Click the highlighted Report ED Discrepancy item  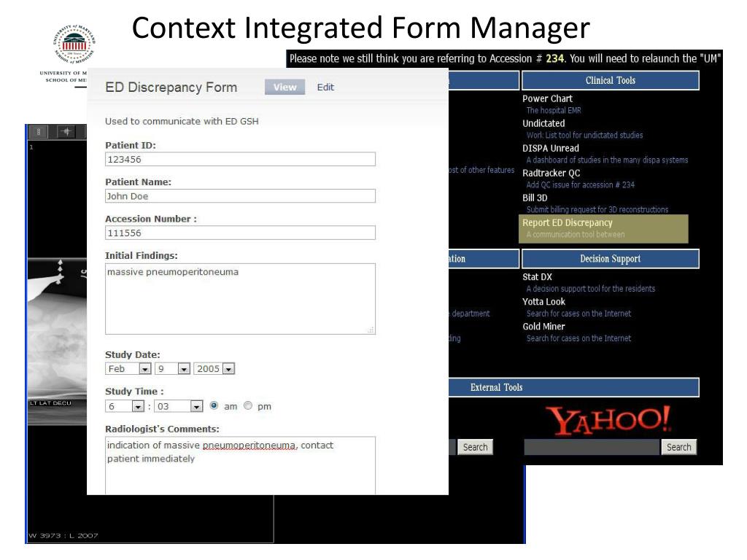[x=603, y=228]
